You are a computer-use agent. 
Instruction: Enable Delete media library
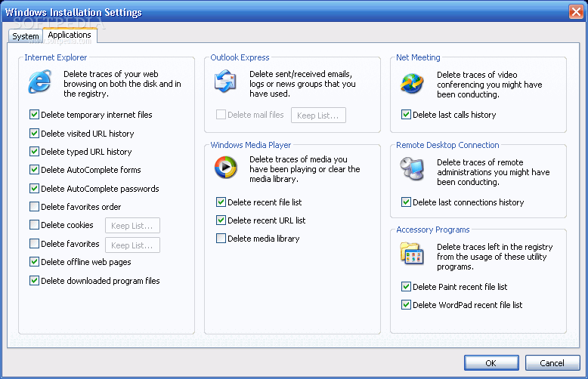(x=221, y=238)
